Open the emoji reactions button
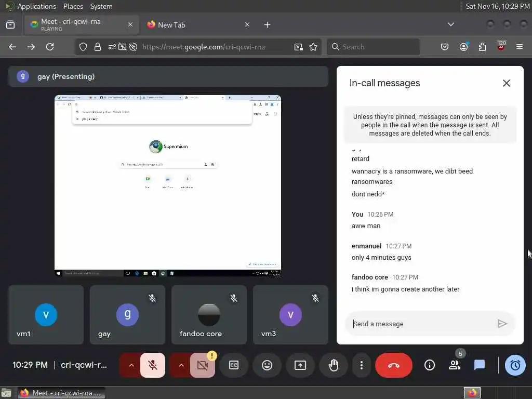This screenshot has height=399, width=532. point(267,365)
